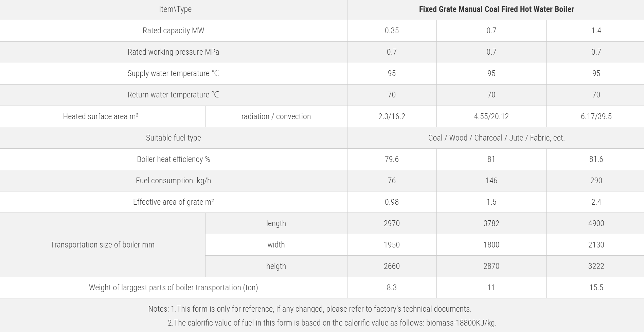Click the 146 fuel consumption value
Image resolution: width=644 pixels, height=332 pixels.
click(491, 181)
